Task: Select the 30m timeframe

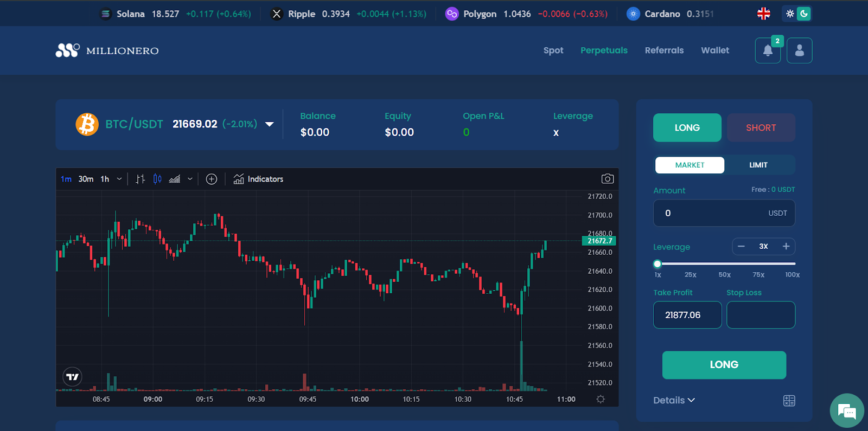Action: [x=86, y=179]
